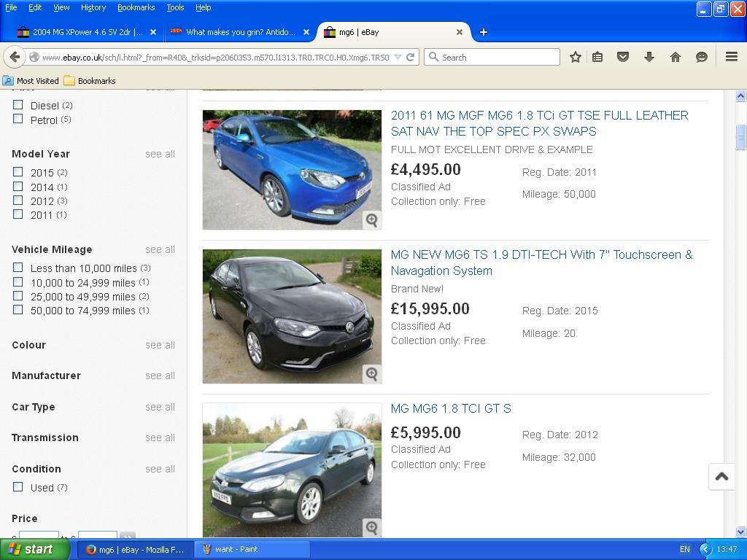This screenshot has width=747, height=560.
Task: Click the page scrollbar thumb
Action: [x=740, y=137]
